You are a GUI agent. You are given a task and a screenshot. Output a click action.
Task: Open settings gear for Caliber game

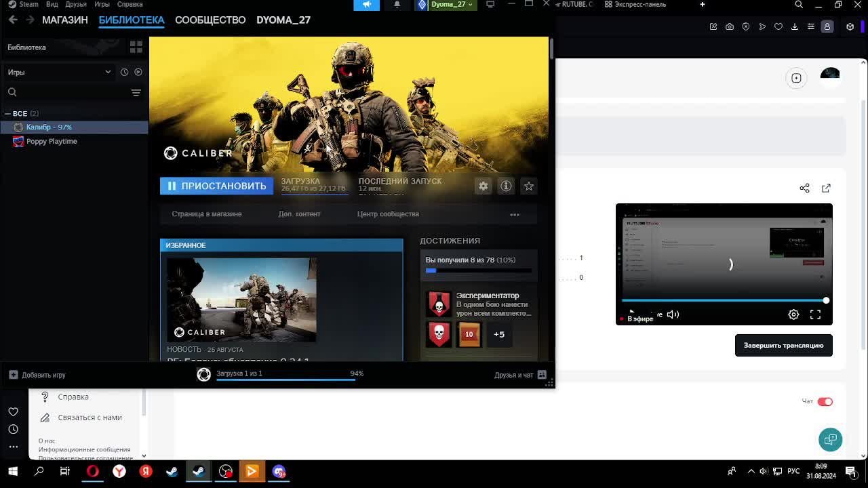483,186
